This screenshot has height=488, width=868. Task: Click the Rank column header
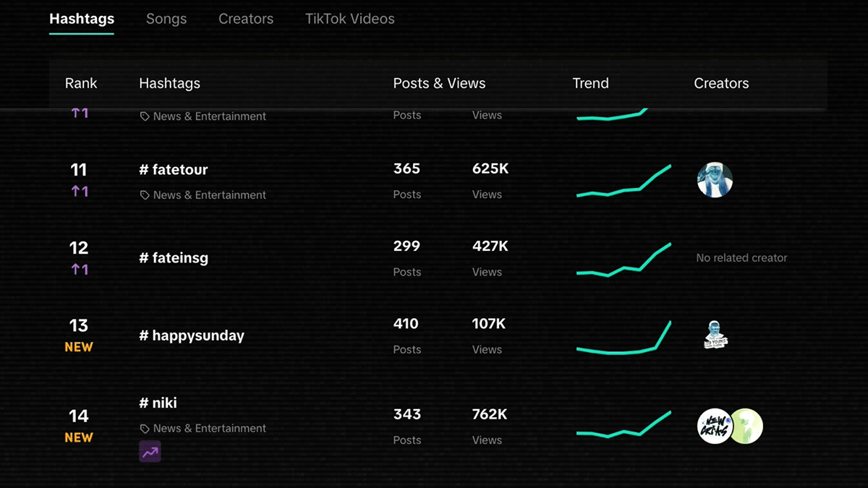pos(81,83)
